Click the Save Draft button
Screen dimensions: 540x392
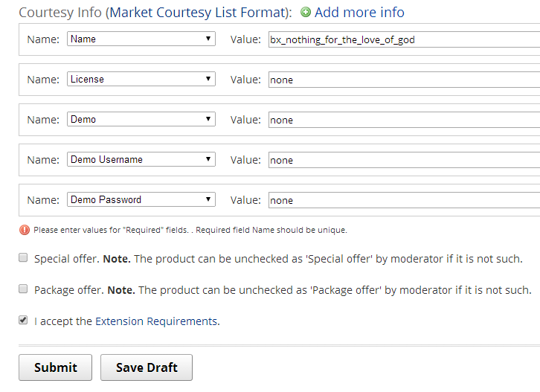coord(146,367)
